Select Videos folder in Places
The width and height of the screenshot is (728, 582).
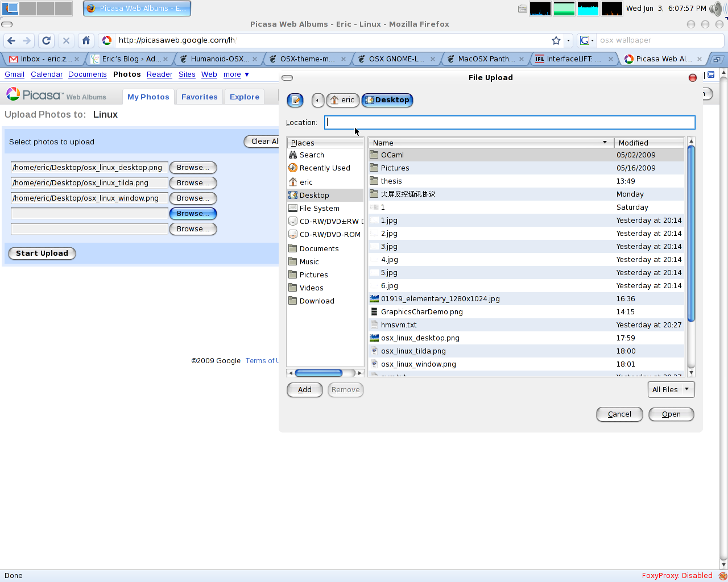(325, 288)
